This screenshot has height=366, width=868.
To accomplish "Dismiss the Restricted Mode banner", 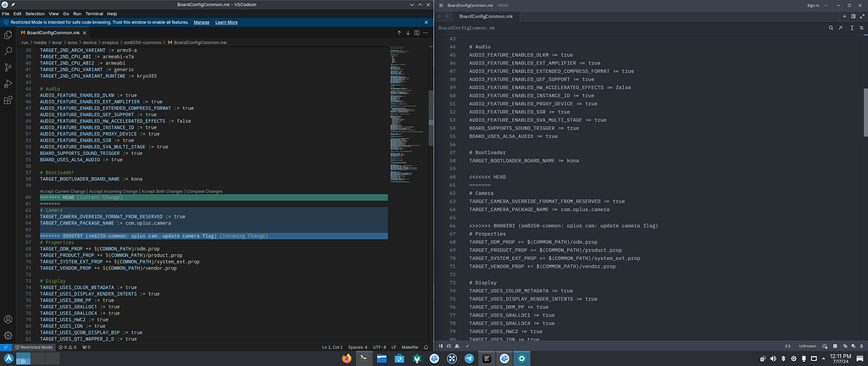I will (426, 22).
